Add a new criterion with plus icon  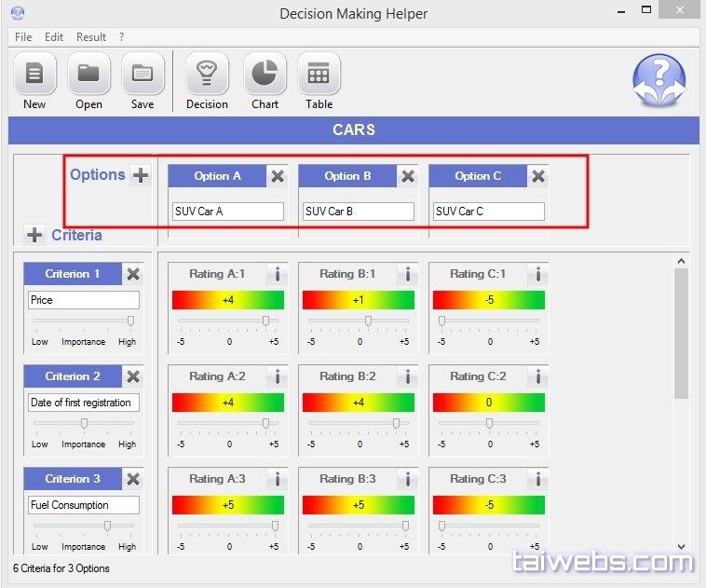34,235
